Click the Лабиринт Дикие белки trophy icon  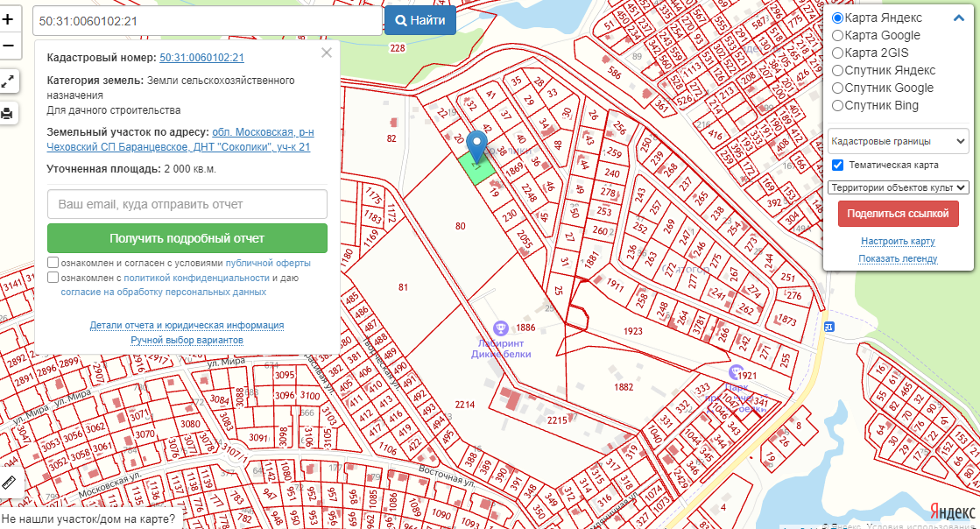click(501, 328)
